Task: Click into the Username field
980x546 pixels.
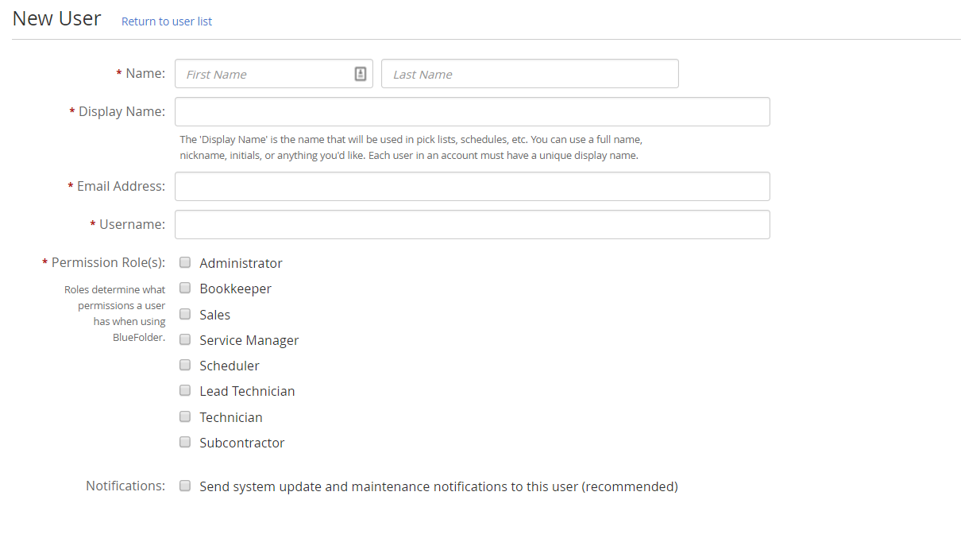Action: (473, 224)
